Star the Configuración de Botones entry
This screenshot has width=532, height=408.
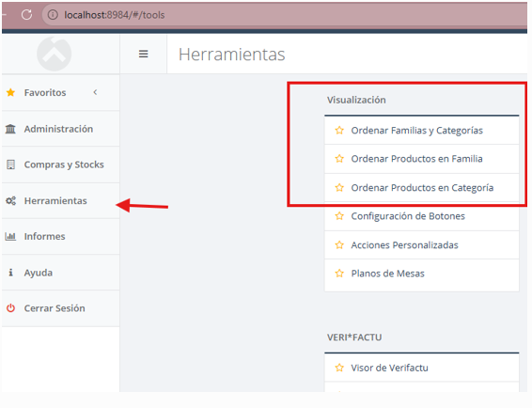tap(339, 216)
